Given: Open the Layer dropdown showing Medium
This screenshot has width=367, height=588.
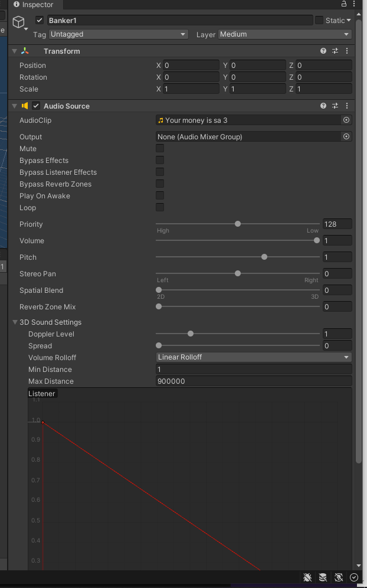Looking at the screenshot, I should [286, 34].
